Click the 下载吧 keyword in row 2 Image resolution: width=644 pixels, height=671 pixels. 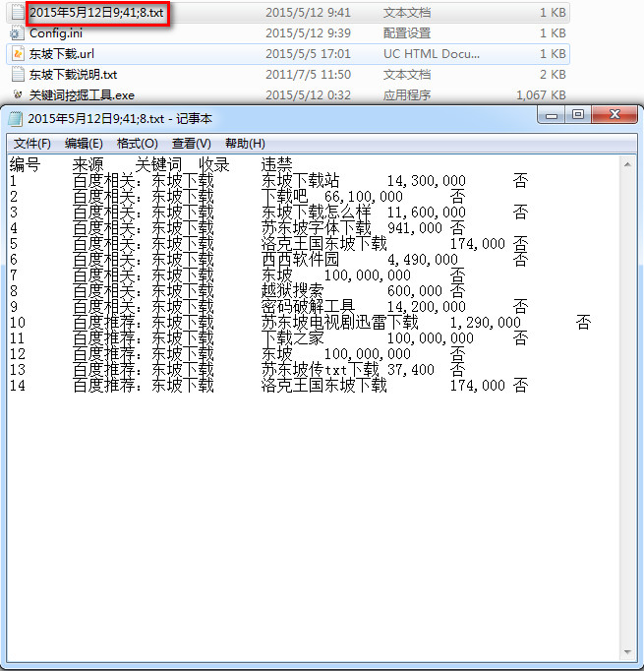[284, 197]
